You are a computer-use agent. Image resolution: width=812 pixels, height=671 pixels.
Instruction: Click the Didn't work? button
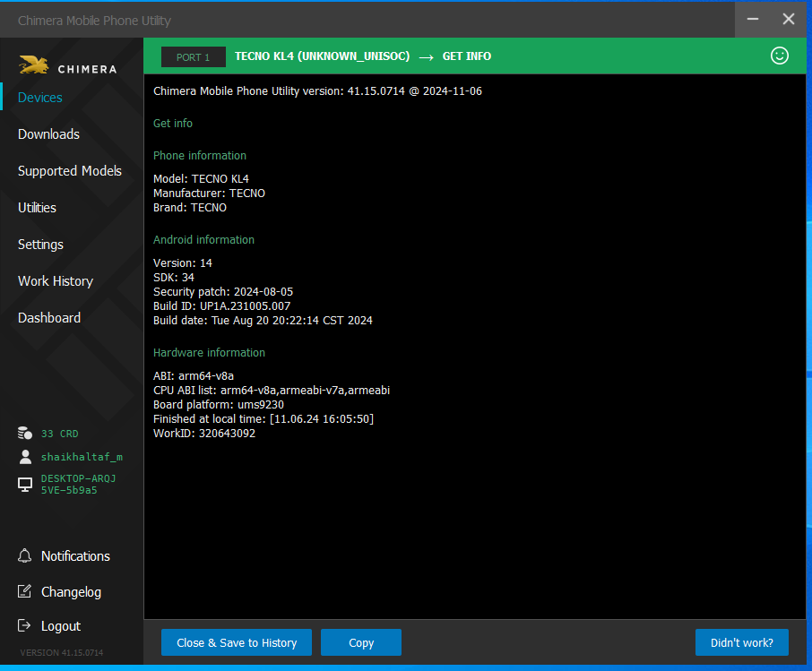(741, 642)
